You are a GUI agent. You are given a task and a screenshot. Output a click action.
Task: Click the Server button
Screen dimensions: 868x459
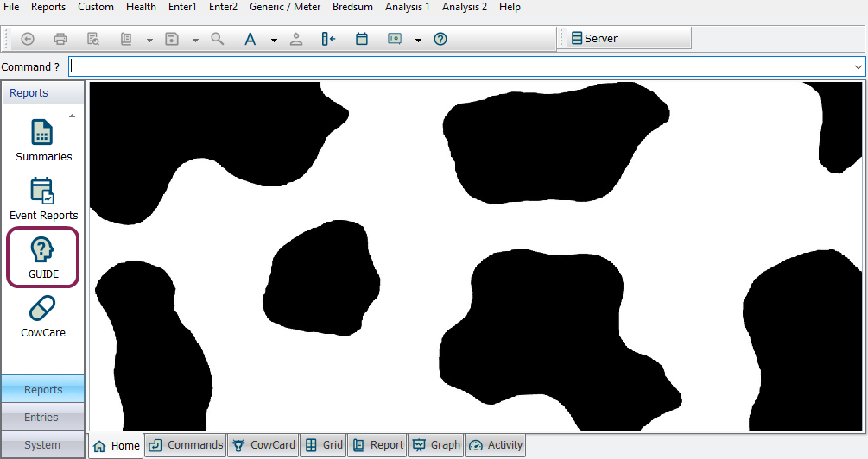coord(625,38)
